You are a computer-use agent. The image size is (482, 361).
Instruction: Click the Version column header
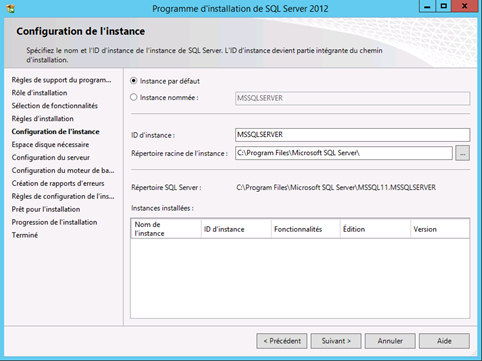pyautogui.click(x=440, y=229)
